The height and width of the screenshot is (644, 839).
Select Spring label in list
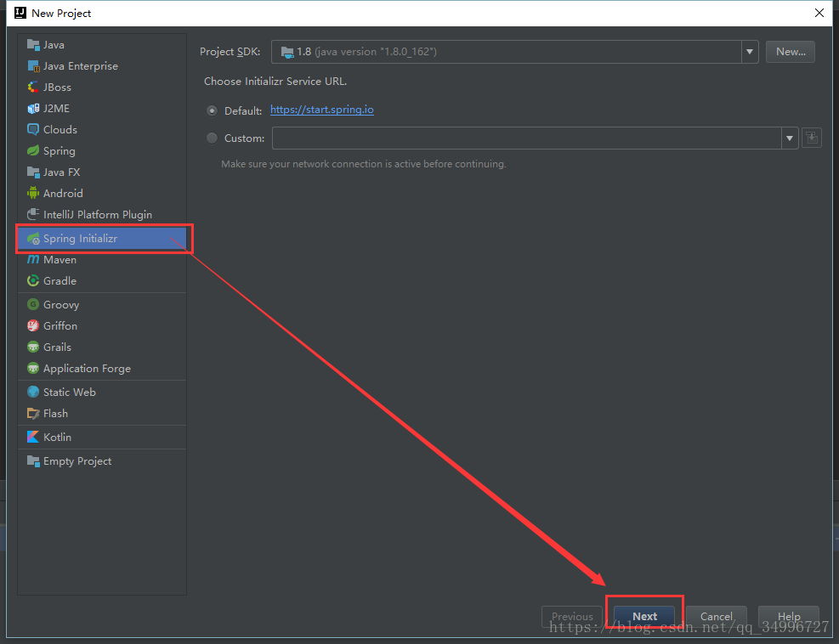[60, 151]
